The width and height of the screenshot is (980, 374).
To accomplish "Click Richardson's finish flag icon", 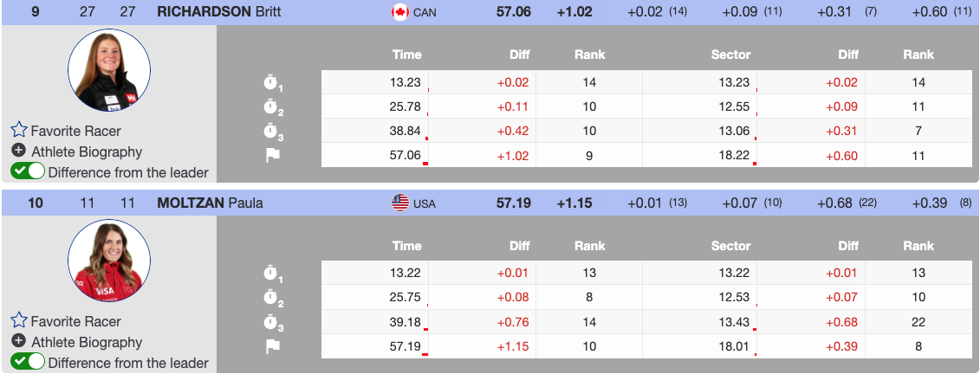I will pos(273,156).
